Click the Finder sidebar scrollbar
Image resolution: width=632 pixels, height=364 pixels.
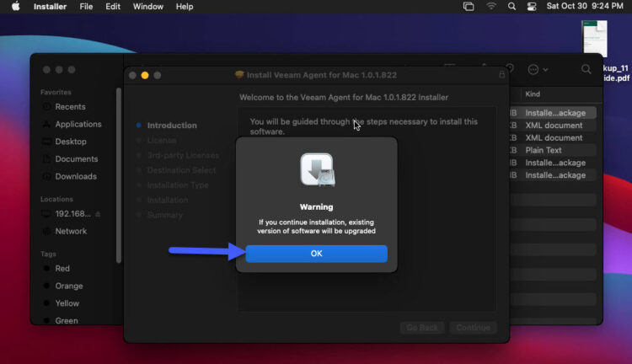(x=119, y=175)
